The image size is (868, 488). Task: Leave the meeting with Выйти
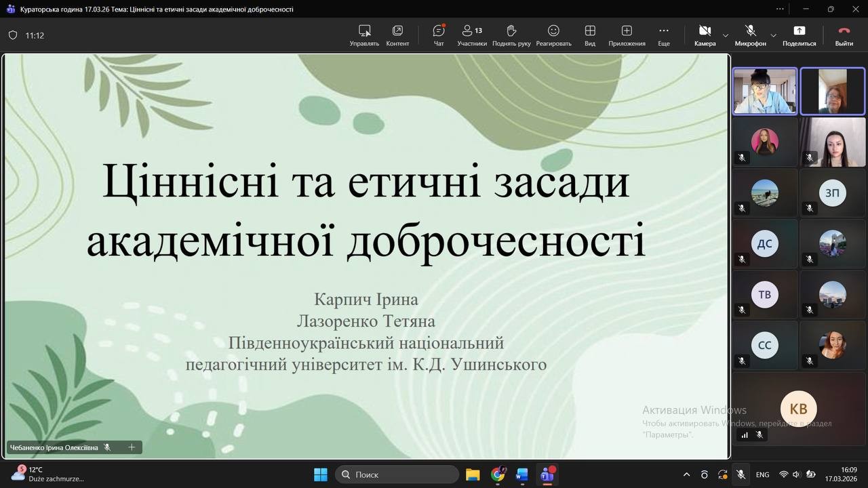(844, 35)
